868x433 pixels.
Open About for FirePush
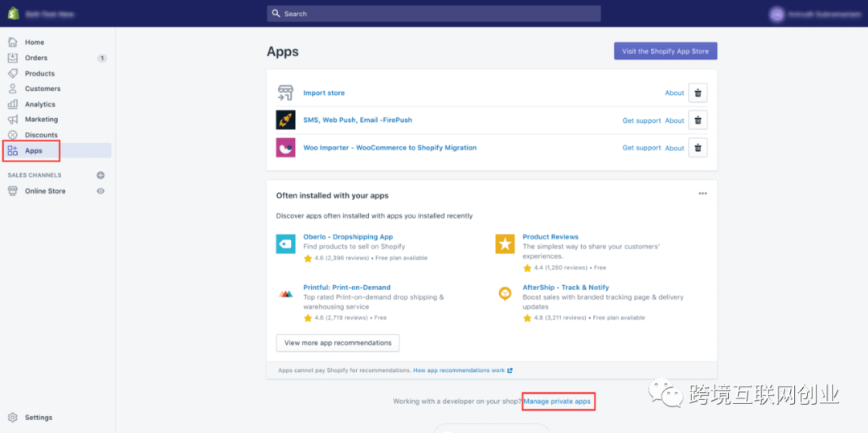pyautogui.click(x=674, y=121)
